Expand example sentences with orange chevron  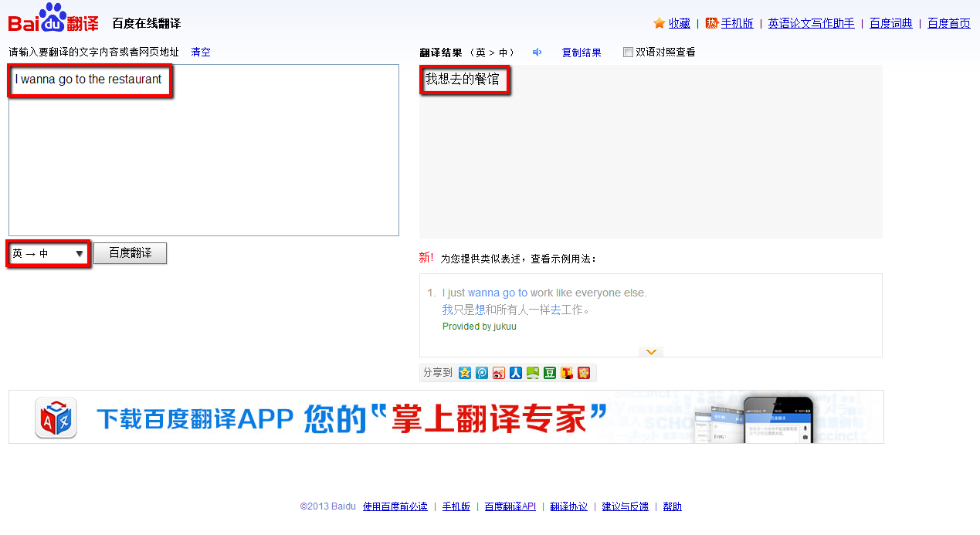click(x=651, y=352)
